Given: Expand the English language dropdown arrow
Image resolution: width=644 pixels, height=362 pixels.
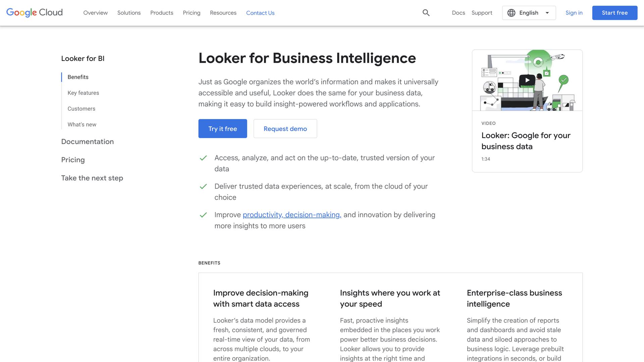Looking at the screenshot, I should click(547, 13).
